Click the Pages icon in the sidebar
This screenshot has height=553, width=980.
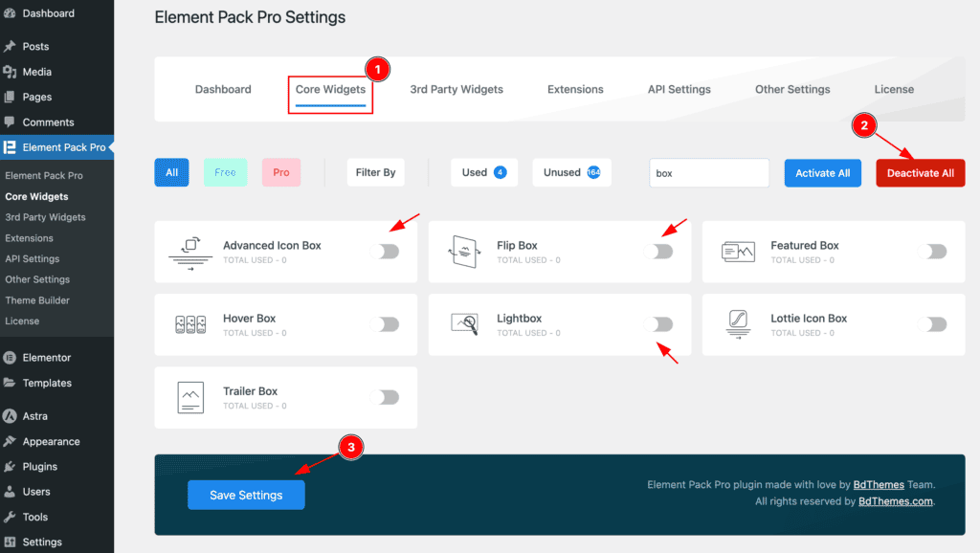pyautogui.click(x=10, y=97)
